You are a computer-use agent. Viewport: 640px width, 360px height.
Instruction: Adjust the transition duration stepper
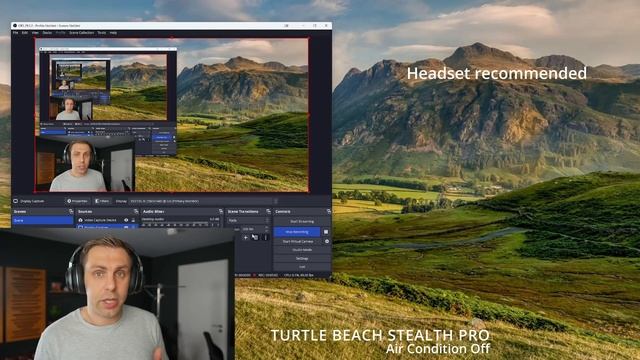click(x=267, y=229)
